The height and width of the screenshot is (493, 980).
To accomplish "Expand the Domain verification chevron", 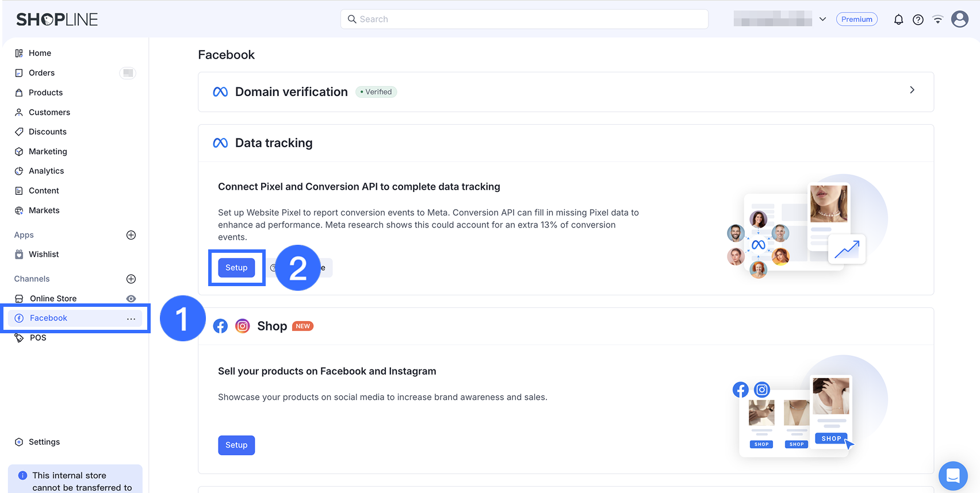I will click(x=912, y=90).
